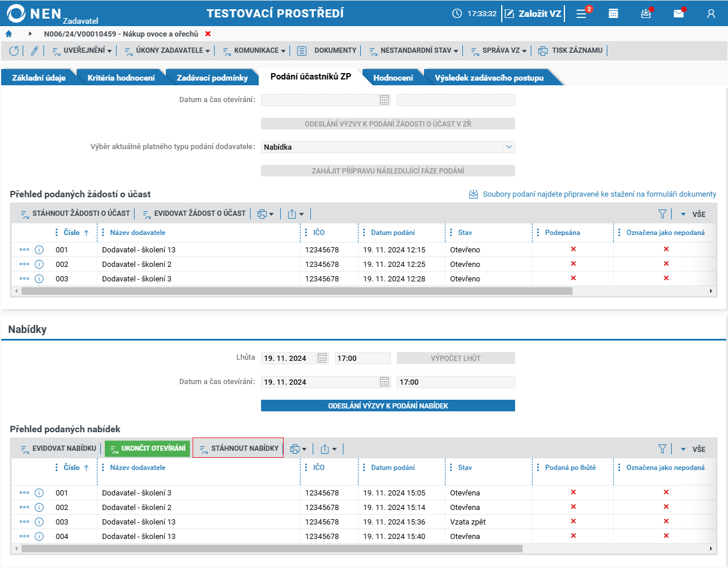
Task: Click info icon for request row 002
Action: pyautogui.click(x=39, y=264)
